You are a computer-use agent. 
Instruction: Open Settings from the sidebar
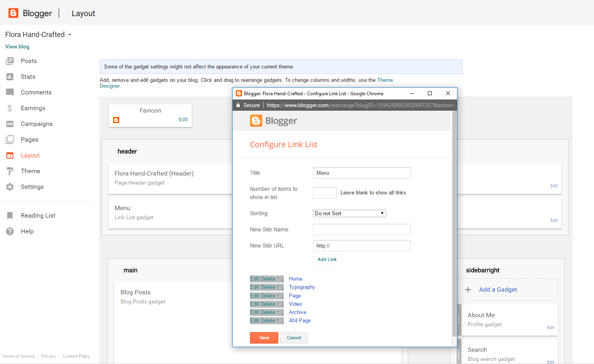tap(32, 187)
